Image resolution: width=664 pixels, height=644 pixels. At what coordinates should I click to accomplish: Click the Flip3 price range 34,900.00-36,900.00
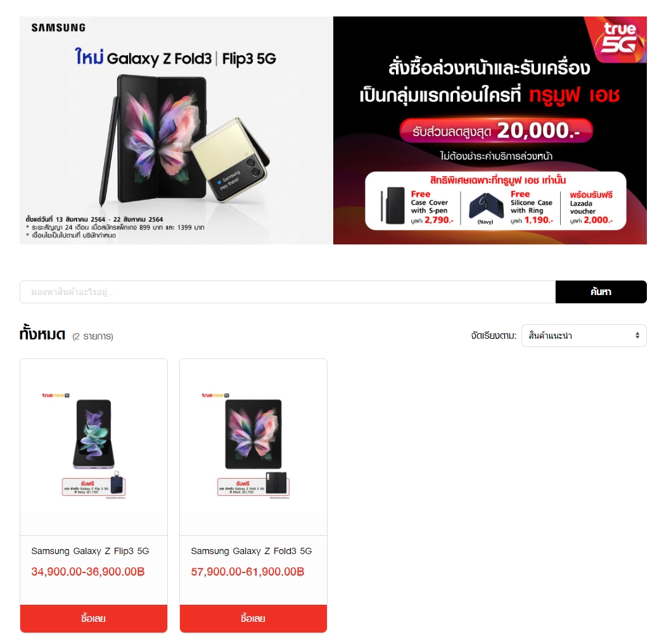88,572
